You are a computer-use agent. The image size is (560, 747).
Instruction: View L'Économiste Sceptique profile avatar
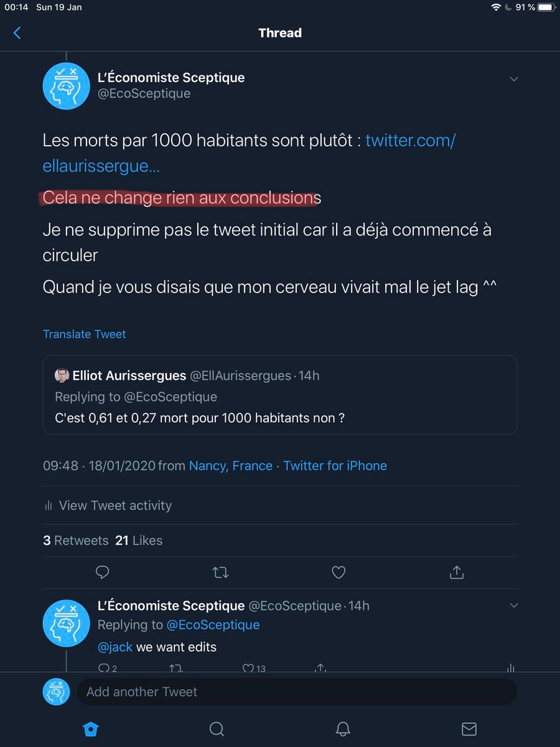tap(66, 86)
